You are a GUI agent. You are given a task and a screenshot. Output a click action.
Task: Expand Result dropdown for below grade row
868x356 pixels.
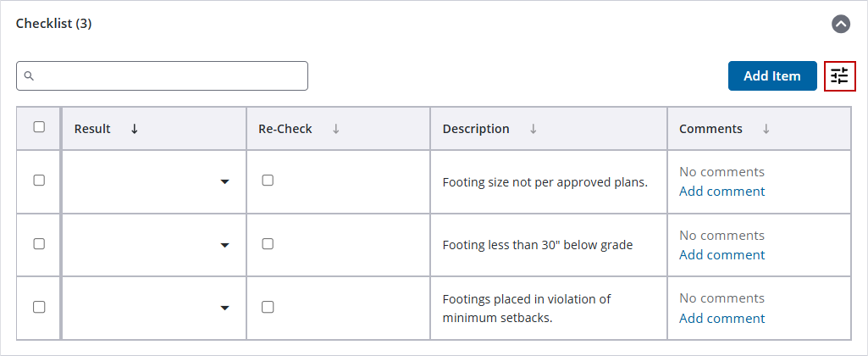coord(224,245)
